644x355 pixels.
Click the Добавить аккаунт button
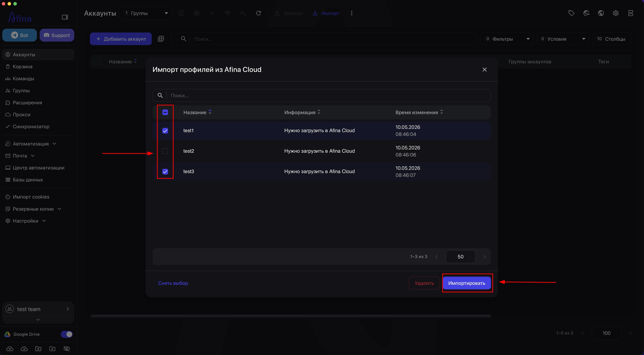[121, 39]
